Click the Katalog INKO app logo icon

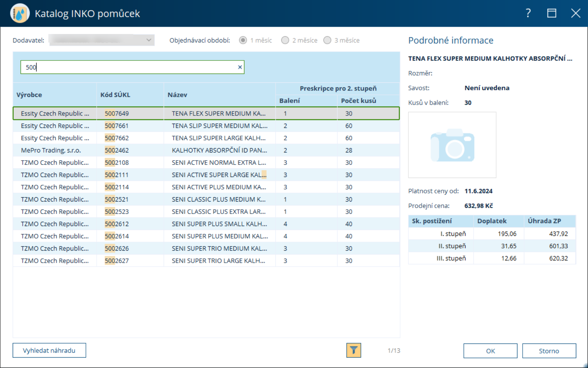click(x=20, y=13)
